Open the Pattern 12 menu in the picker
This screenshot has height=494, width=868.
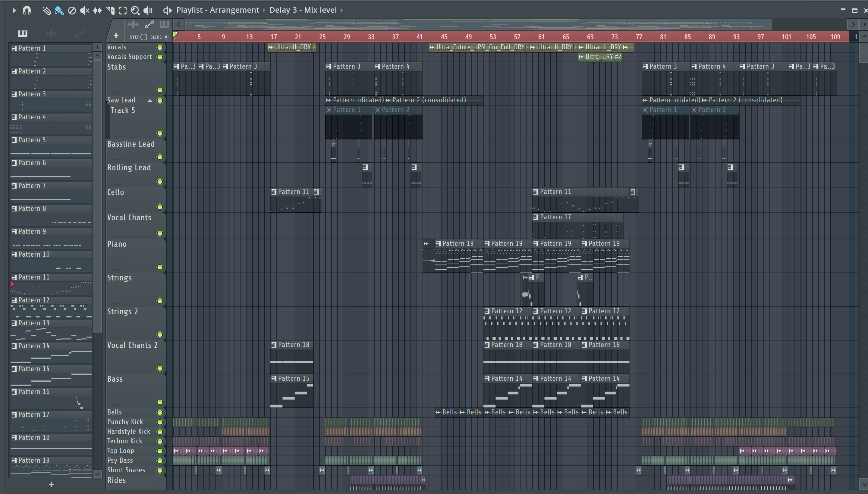pos(14,300)
